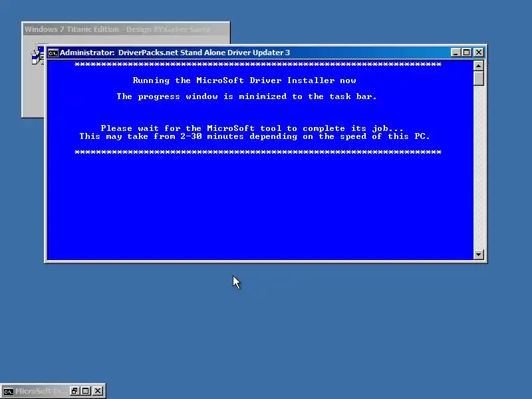
Task: Minimize the DriverPacks Driver Updater window
Action: click(456, 53)
